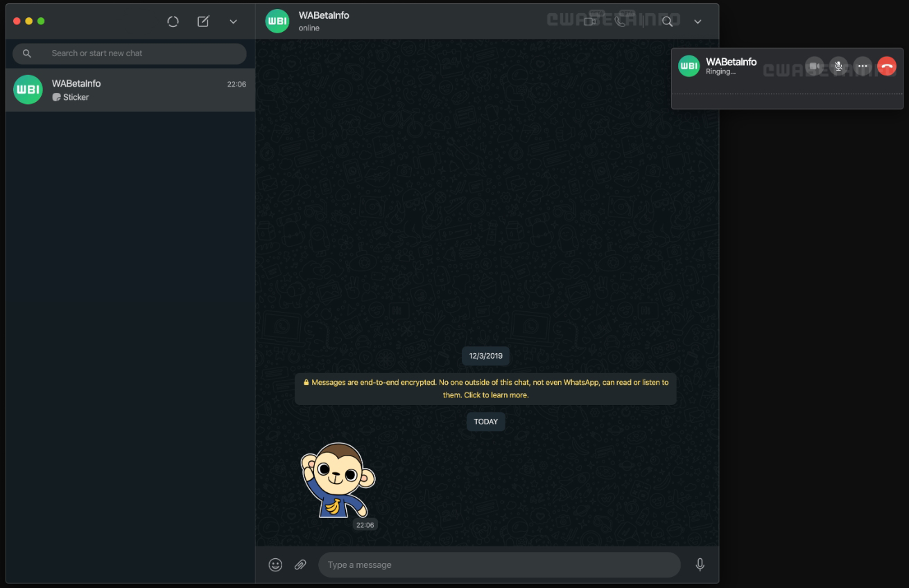Open WABetaInfo contact info from header avatar
This screenshot has width=909, height=588.
[x=277, y=21]
